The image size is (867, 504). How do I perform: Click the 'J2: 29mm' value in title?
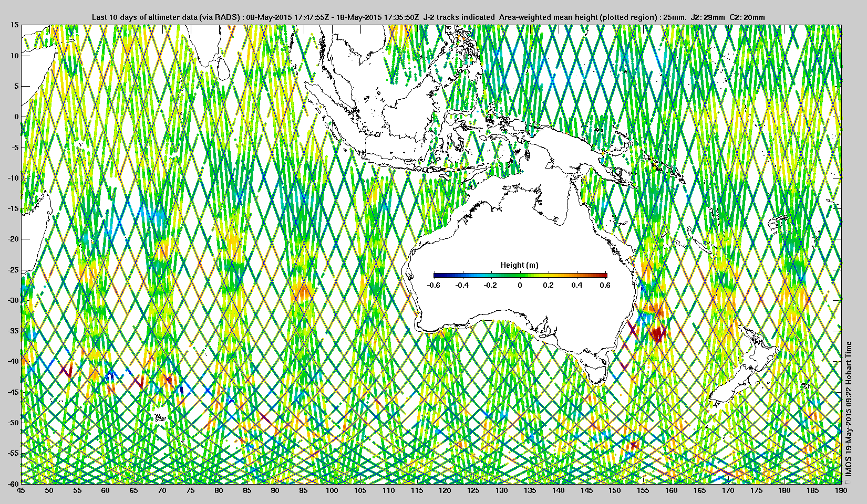709,17
